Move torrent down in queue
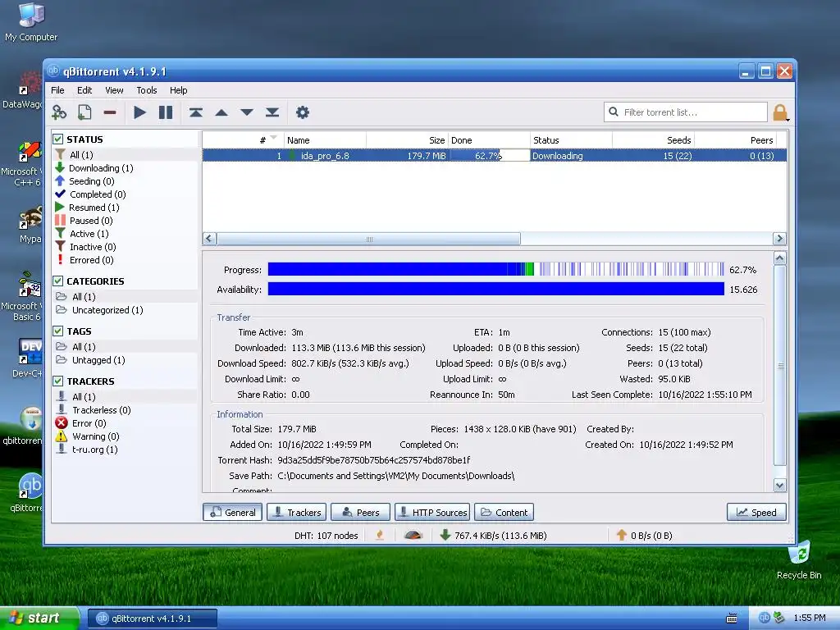Viewport: 840px width, 630px height. coord(246,112)
